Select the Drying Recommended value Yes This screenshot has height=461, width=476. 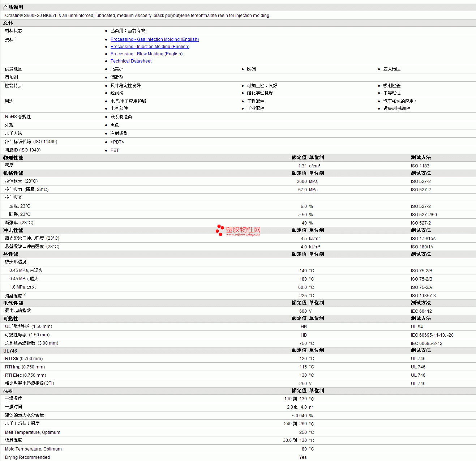point(303,457)
